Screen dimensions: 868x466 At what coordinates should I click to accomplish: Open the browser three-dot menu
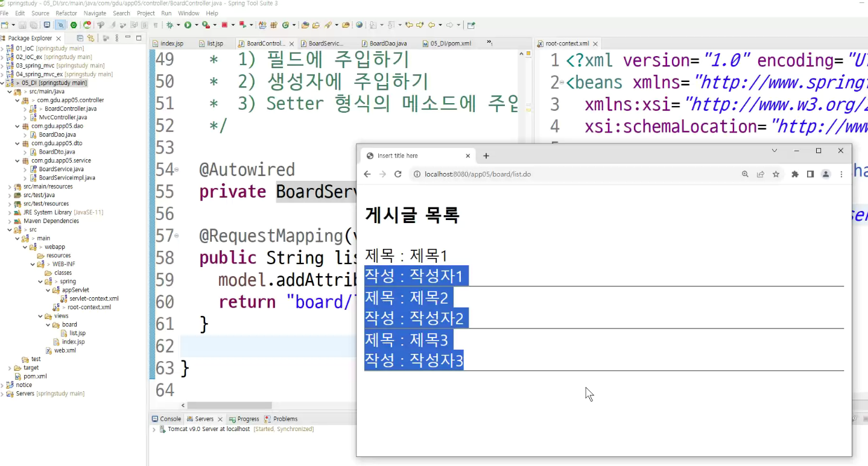841,174
